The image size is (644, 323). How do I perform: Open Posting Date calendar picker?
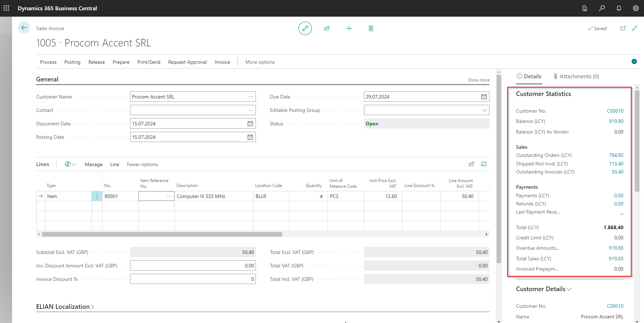click(x=250, y=137)
